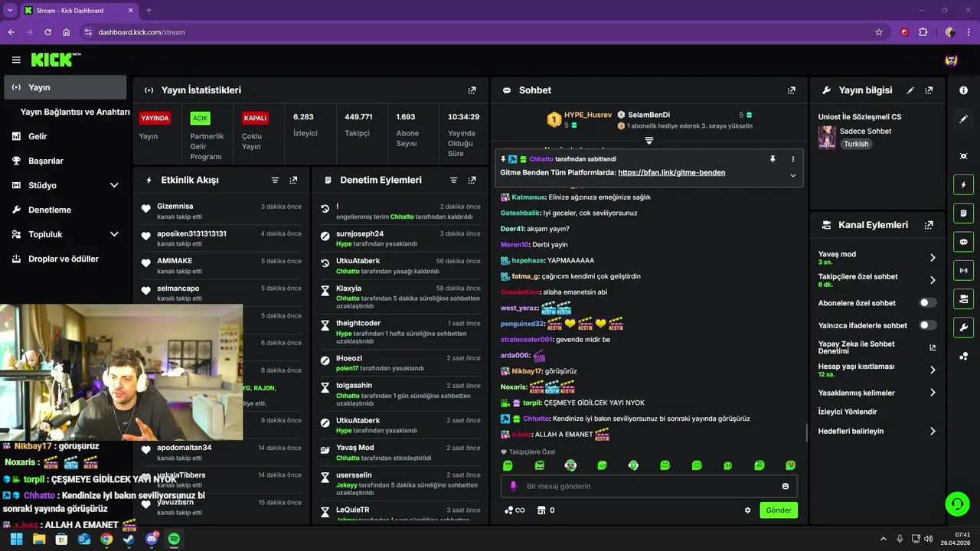Toggle the document widget in the right sidebar

(x=963, y=213)
